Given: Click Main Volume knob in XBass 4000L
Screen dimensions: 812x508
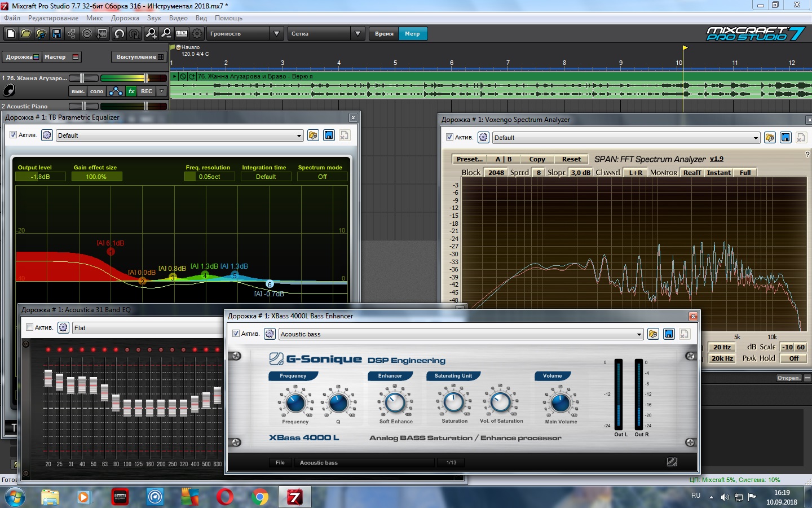Looking at the screenshot, I should pos(561,402).
